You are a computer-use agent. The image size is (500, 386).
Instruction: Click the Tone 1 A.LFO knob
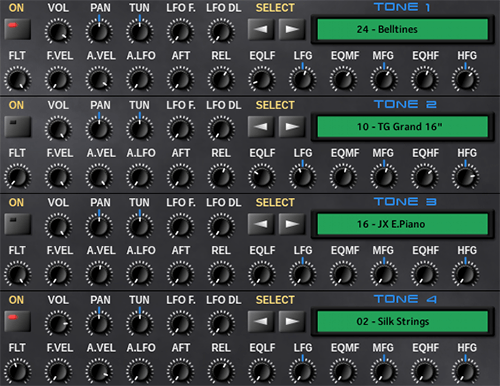[140, 79]
